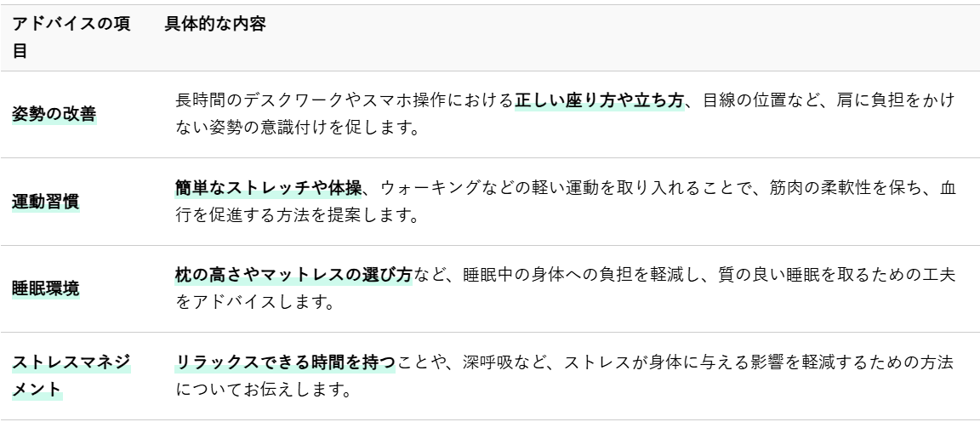Click the word デスクワーク in the posture row

point(293,100)
